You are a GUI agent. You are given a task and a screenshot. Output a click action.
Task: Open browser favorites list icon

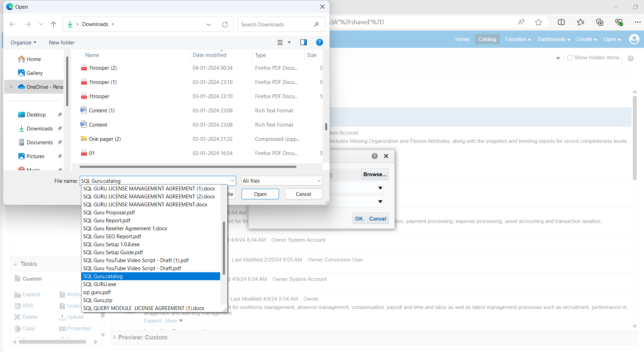581,22
